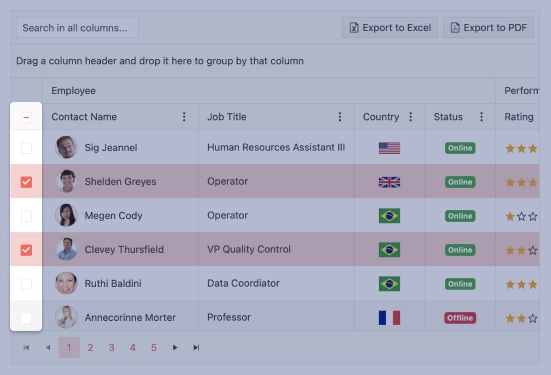Select page 1 in pager
This screenshot has height=375, width=551.
pos(69,348)
